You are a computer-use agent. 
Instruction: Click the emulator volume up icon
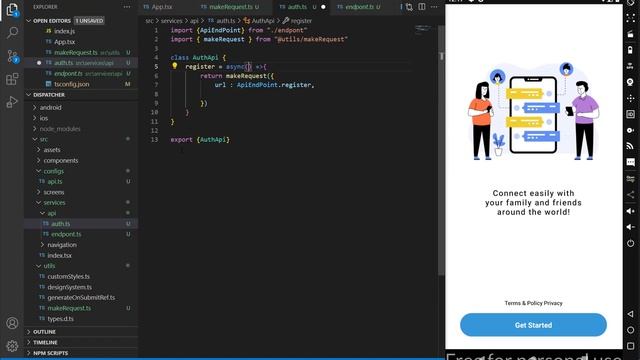pos(631,211)
